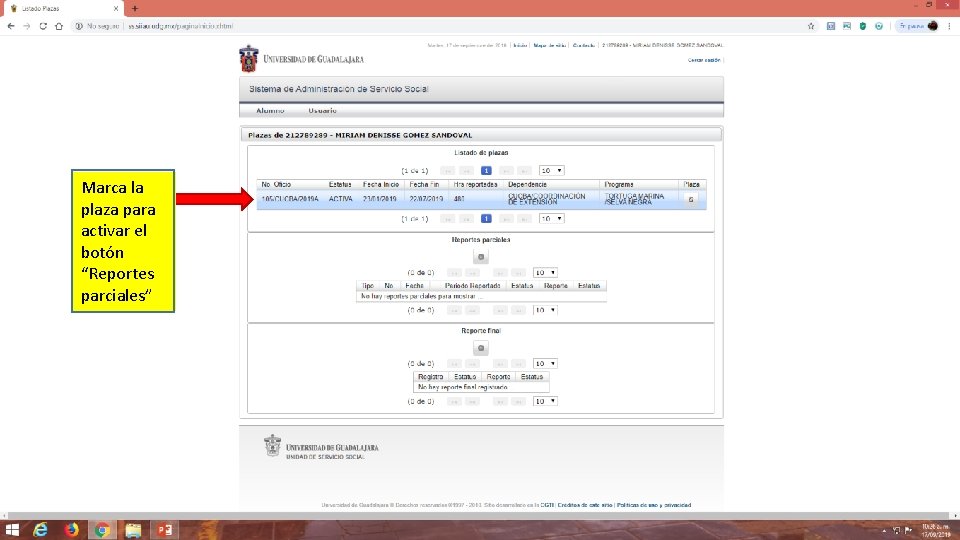Click the Reportes parciales button icon
The height and width of the screenshot is (540, 960).
click(481, 257)
